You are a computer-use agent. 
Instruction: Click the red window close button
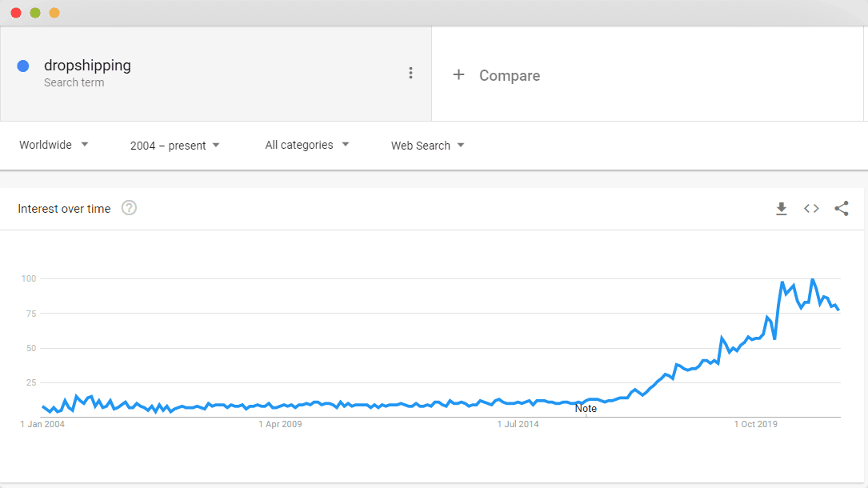point(16,13)
